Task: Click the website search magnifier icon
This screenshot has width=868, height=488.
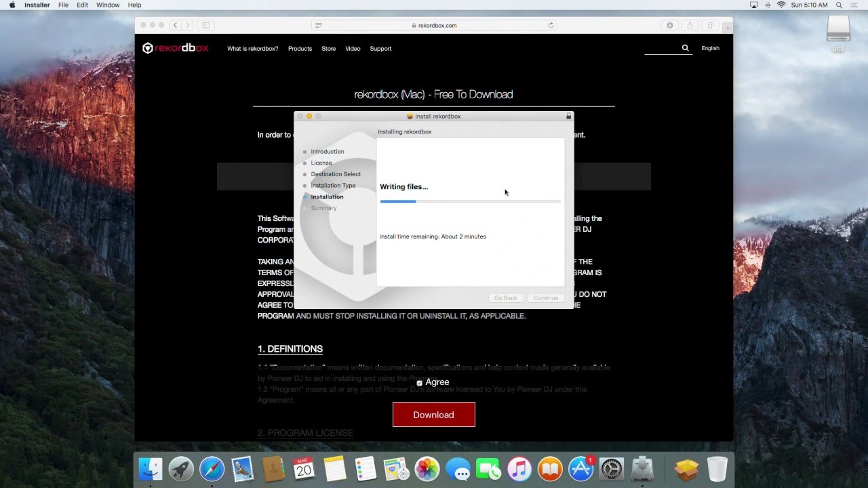Action: pos(685,48)
